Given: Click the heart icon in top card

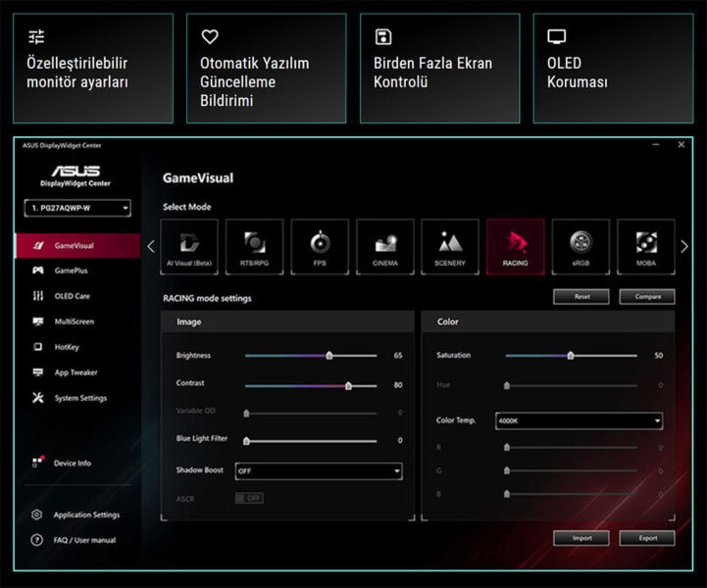Looking at the screenshot, I should (x=210, y=36).
